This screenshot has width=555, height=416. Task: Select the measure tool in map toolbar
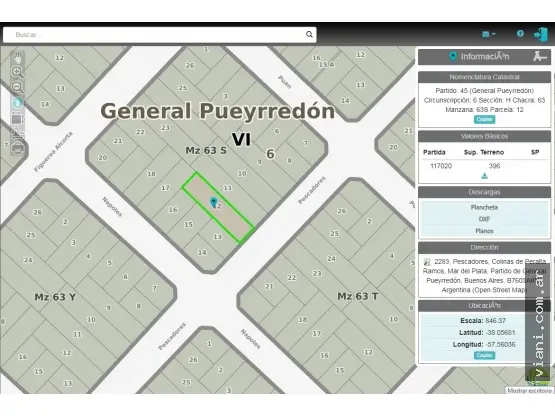pos(17,133)
